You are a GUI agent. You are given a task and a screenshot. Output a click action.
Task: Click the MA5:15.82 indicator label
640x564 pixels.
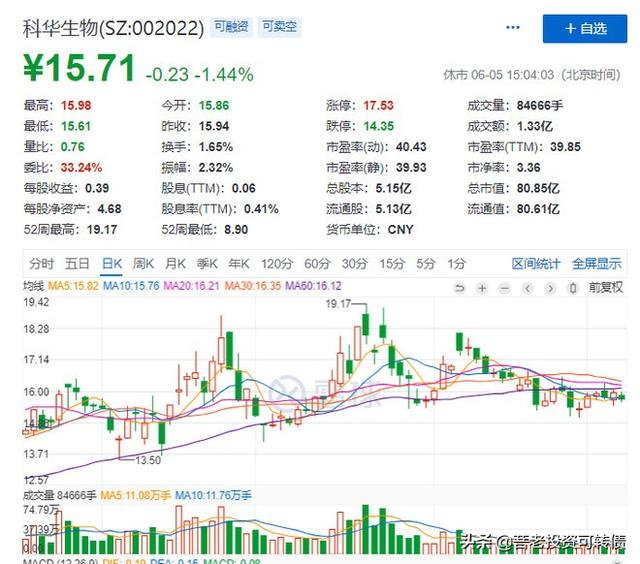tap(73, 286)
